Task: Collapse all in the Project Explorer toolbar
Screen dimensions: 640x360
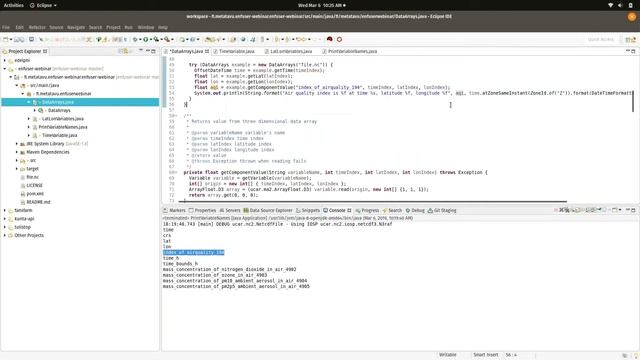Action: 121,51
